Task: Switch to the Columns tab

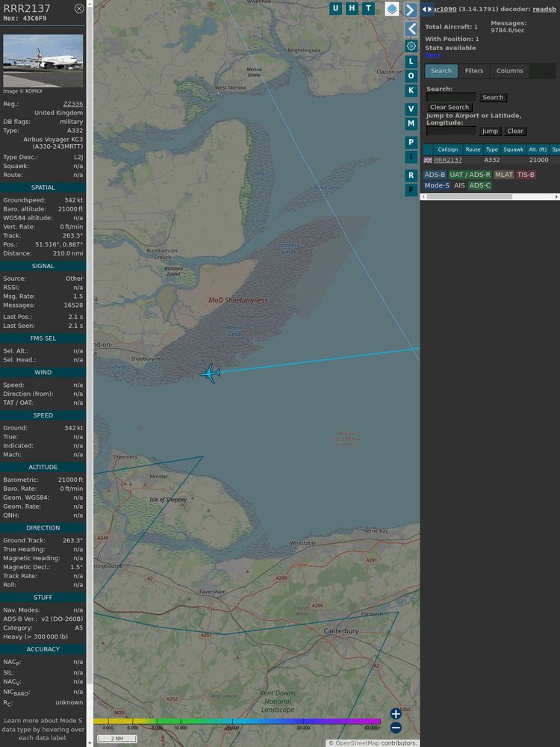Action: coord(509,71)
